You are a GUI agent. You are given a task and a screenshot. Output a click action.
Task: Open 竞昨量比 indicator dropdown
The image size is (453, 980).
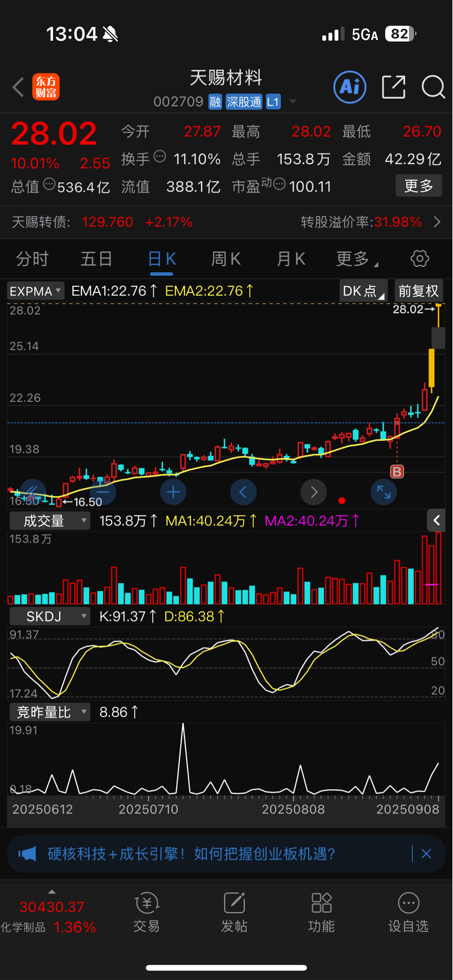point(49,712)
